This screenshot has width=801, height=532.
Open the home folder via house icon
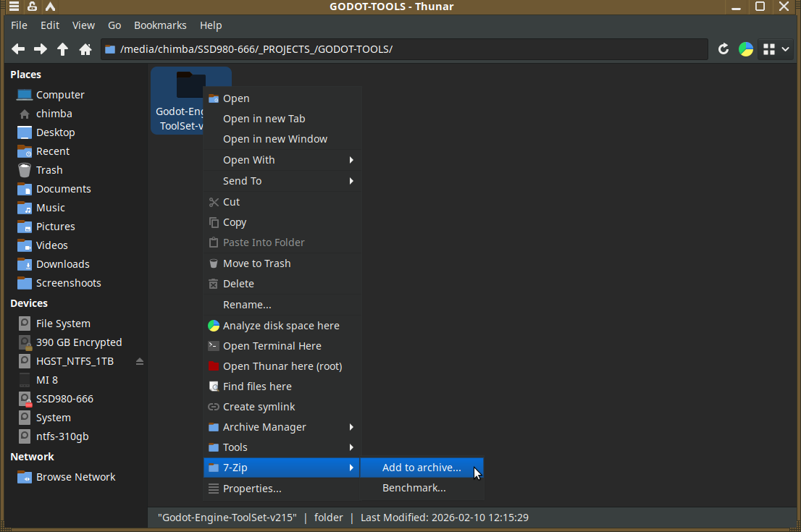pyautogui.click(x=85, y=49)
